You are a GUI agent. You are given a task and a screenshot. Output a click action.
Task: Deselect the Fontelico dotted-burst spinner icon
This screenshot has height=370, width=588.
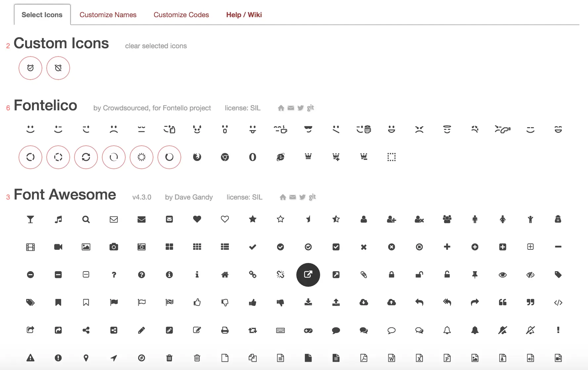coord(142,157)
